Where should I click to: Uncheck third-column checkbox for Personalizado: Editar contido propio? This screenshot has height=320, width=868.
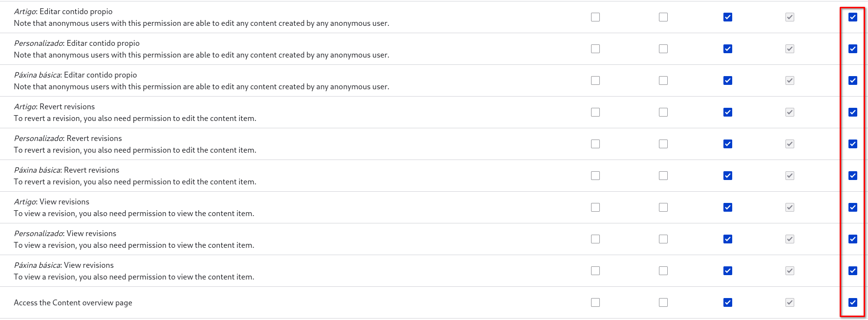728,49
